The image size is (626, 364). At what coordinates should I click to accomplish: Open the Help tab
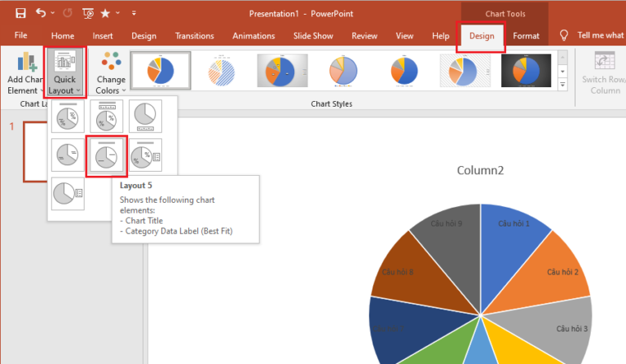coord(440,36)
